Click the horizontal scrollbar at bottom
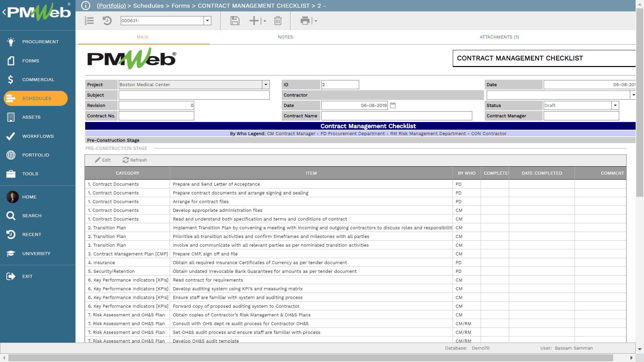The width and height of the screenshot is (644, 362). [311, 358]
